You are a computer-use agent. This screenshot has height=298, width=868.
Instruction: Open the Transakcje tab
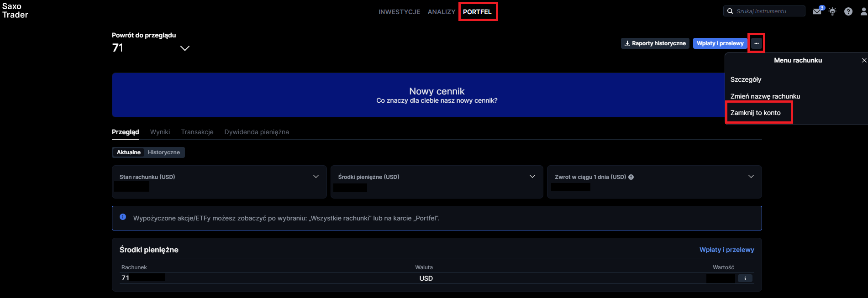[197, 132]
